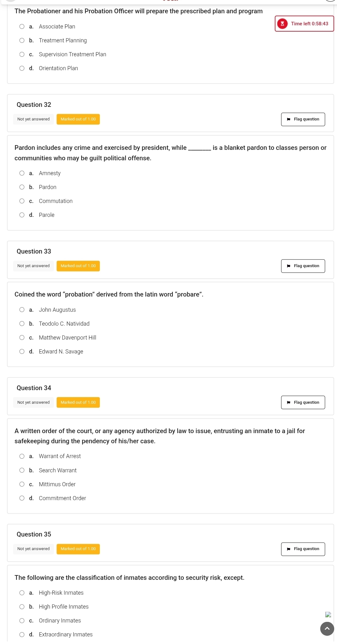Select High Profile Inmates option

coord(22,607)
